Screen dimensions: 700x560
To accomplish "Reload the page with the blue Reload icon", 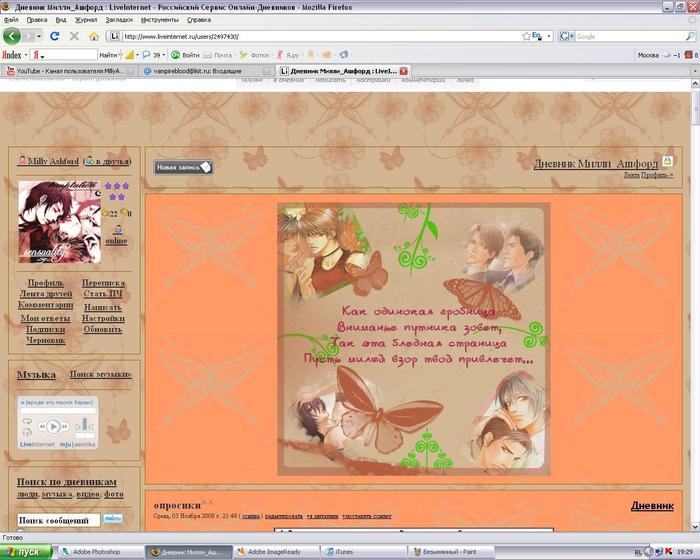I will click(54, 36).
